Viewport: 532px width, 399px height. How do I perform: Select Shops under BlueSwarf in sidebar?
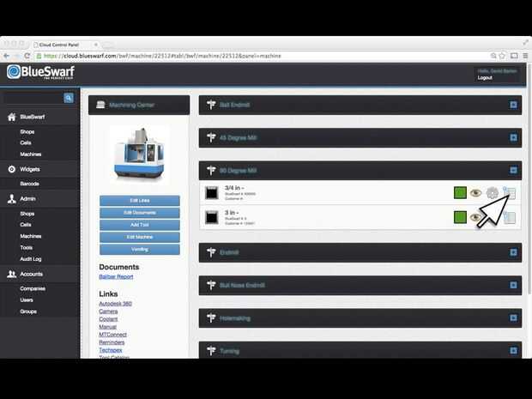pos(27,131)
